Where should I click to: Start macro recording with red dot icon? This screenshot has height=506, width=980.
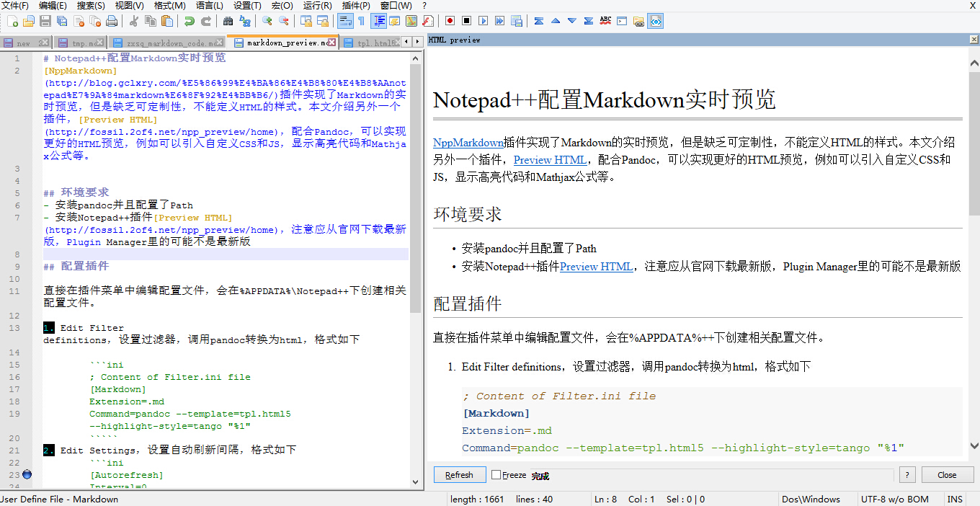pyautogui.click(x=450, y=21)
